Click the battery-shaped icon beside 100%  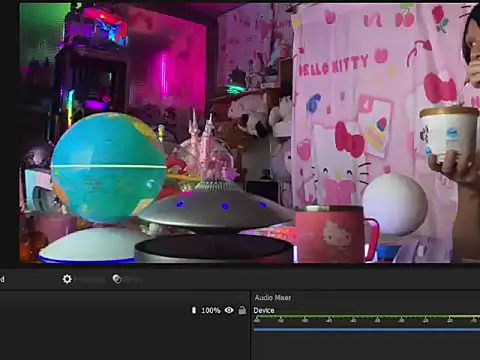click(x=194, y=310)
